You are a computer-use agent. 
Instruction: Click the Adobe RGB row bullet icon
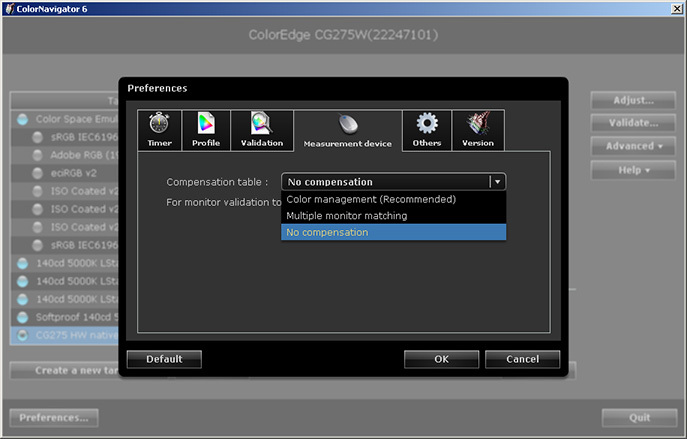(38, 155)
